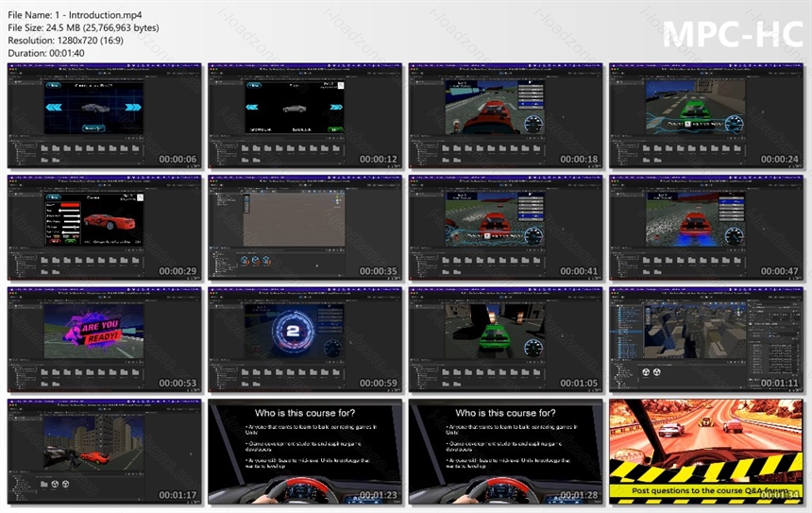Viewport: 812px width, 513px height.
Task: Open the car customization frame at 00:00:29
Action: 105,228
